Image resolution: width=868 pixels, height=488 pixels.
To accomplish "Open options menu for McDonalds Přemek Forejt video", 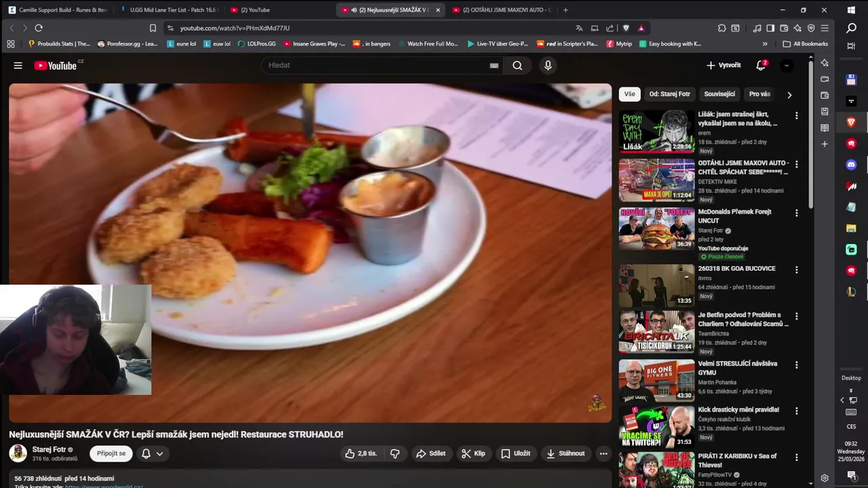I will point(797,213).
